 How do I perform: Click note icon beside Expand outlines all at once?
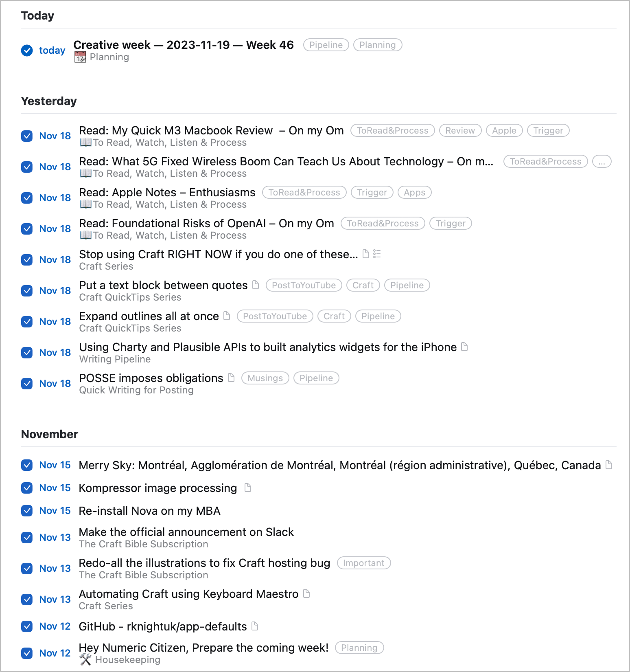[227, 316]
